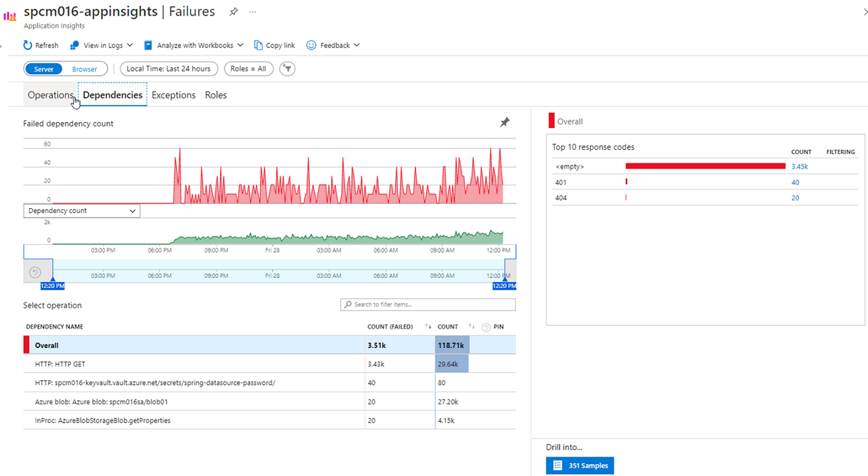Click the PIN column help icon
This screenshot has height=476, width=868.
click(x=486, y=328)
